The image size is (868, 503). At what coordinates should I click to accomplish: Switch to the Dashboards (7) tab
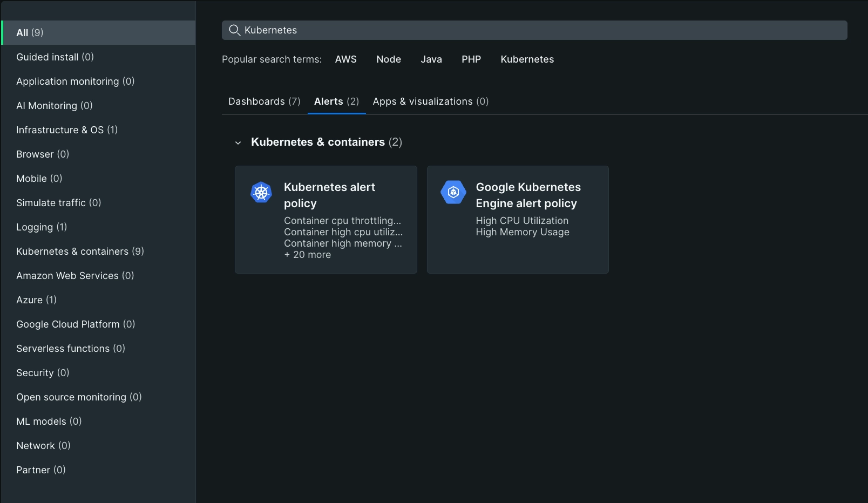(265, 101)
